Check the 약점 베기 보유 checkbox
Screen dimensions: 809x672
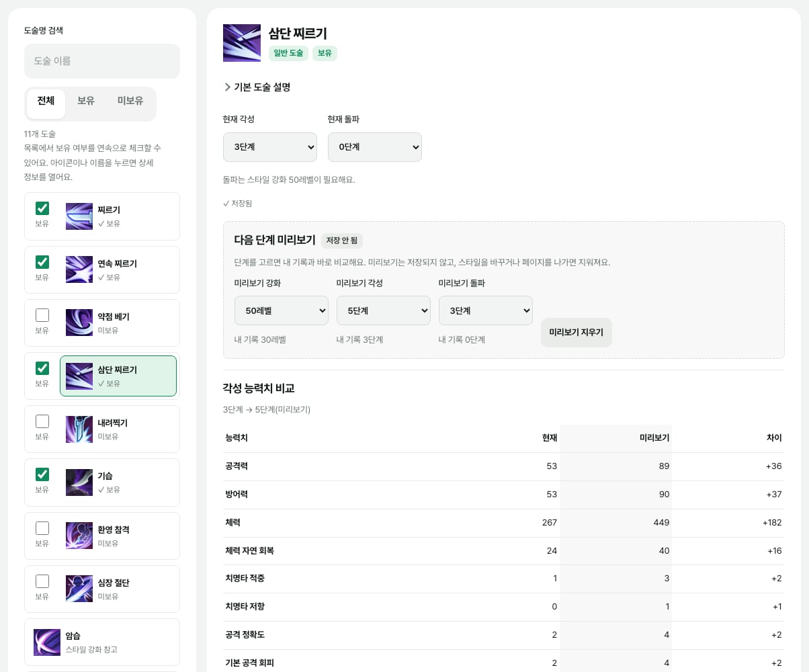(42, 315)
